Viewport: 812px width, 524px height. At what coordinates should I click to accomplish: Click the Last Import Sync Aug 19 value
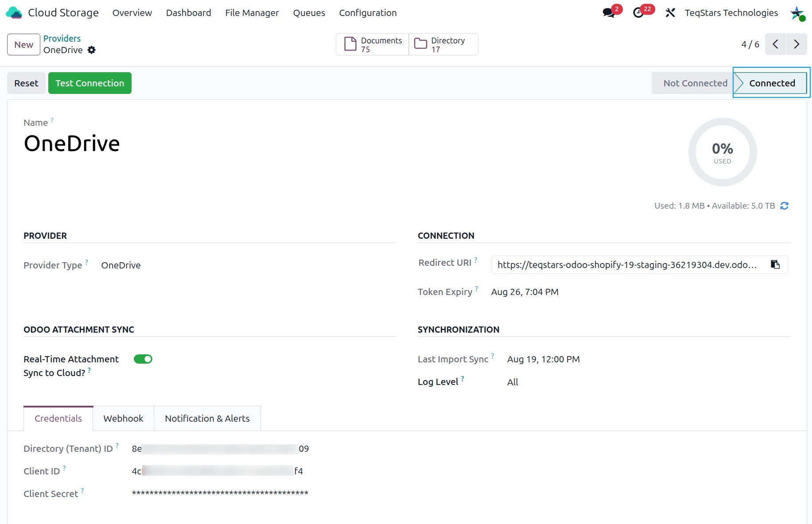(544, 359)
